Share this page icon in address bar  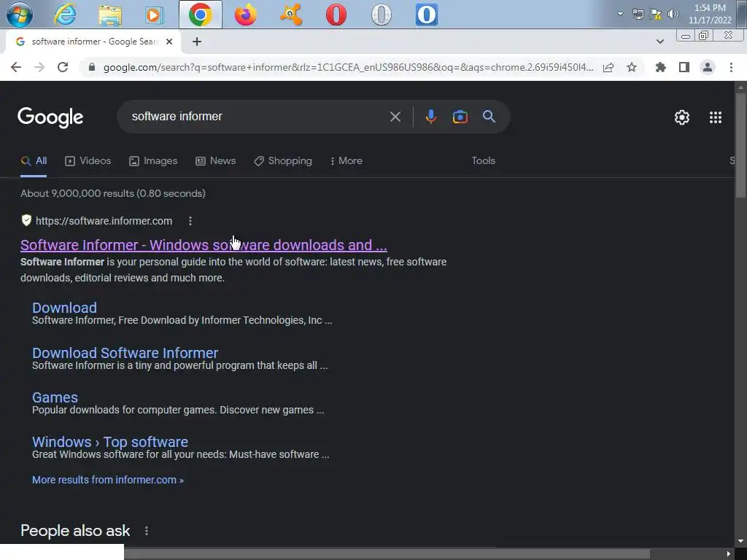coord(608,67)
